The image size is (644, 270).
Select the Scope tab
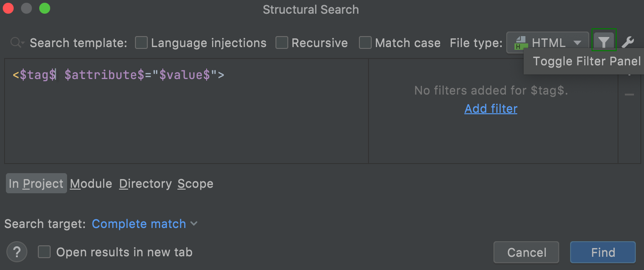(x=196, y=184)
